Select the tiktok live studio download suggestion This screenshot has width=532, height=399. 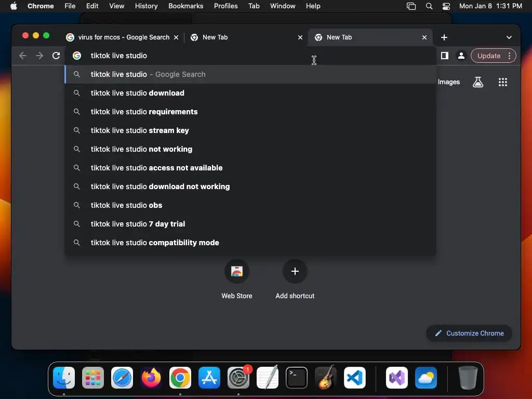pyautogui.click(x=250, y=93)
